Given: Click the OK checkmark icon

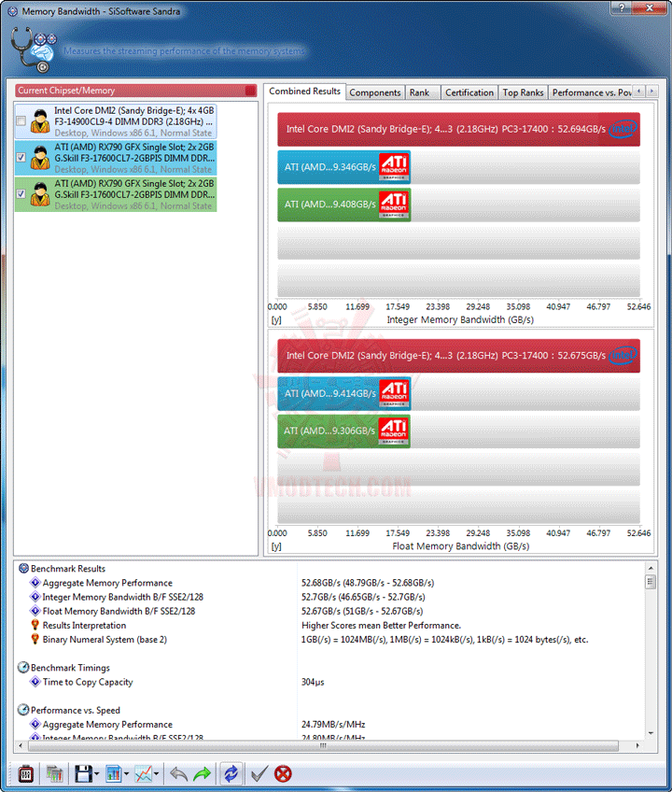Looking at the screenshot, I should (259, 773).
